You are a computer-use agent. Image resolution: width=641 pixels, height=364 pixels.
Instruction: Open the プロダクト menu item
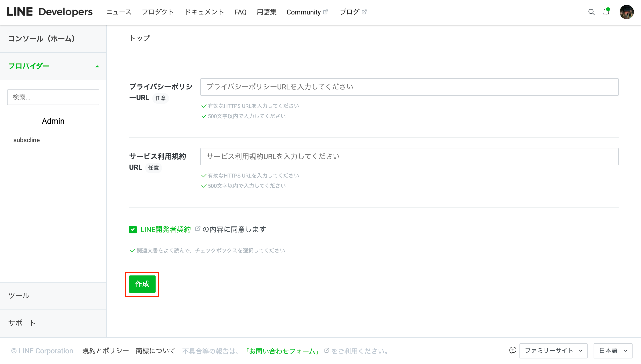pos(158,12)
